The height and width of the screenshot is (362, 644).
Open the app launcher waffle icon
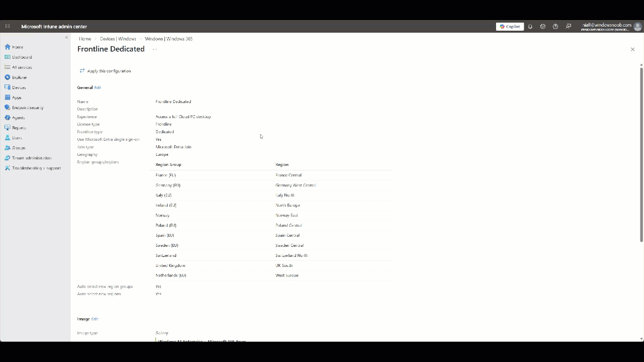pos(8,26)
